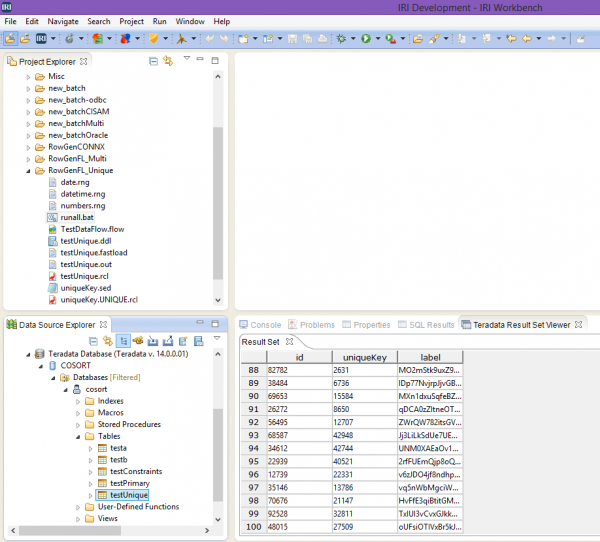Click the Open Type folder toolbar icon

(x=418, y=38)
